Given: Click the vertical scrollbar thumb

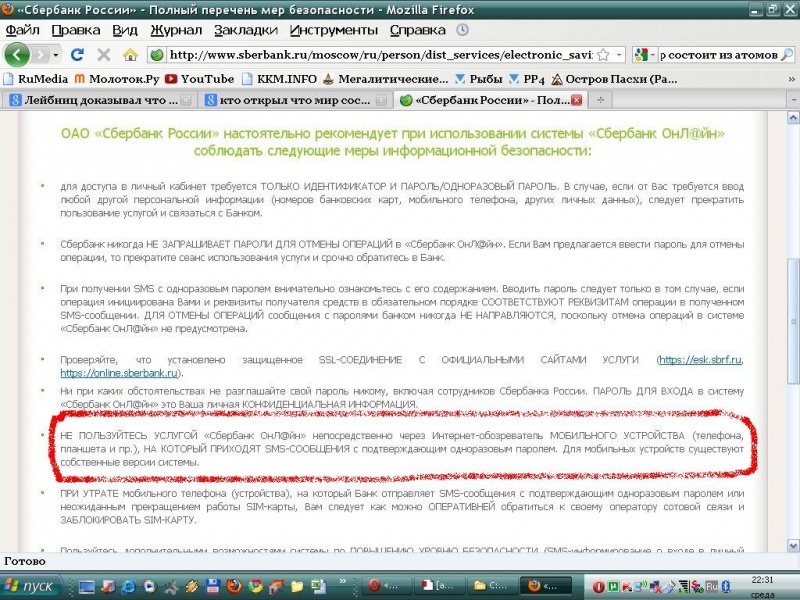Looking at the screenshot, I should click(793, 321).
